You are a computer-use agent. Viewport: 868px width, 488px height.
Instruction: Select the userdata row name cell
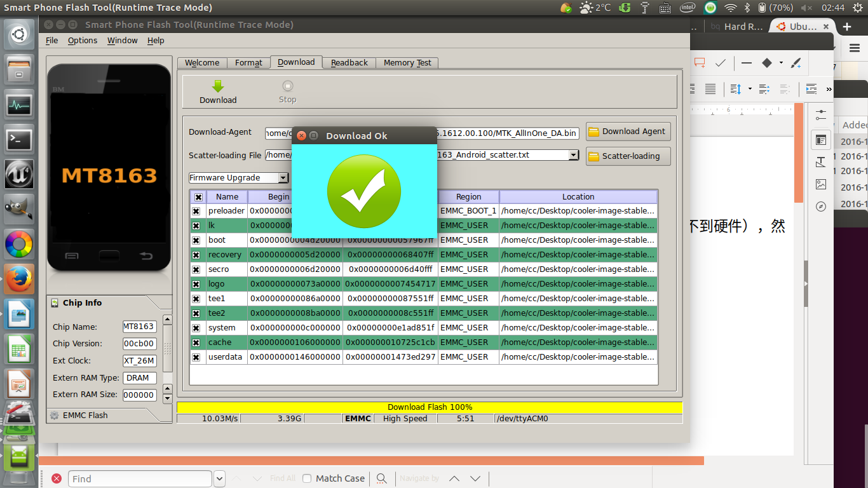pos(226,357)
